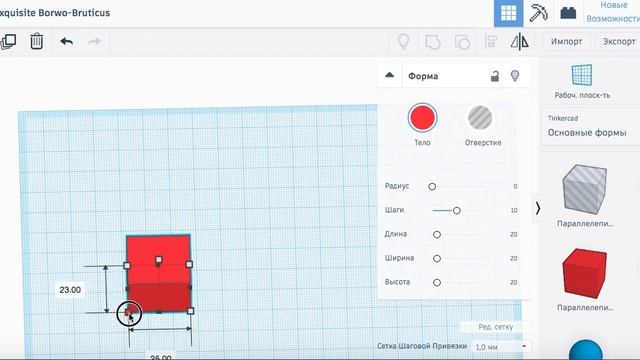The width and height of the screenshot is (640, 360).
Task: Adjust the Шаги slider handle
Action: pyautogui.click(x=457, y=211)
